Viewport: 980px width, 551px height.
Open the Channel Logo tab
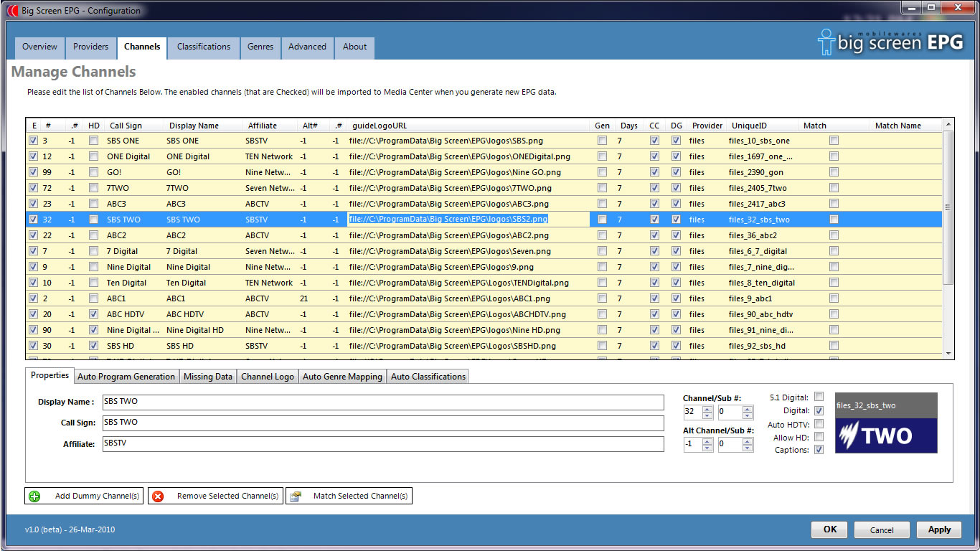(x=268, y=377)
